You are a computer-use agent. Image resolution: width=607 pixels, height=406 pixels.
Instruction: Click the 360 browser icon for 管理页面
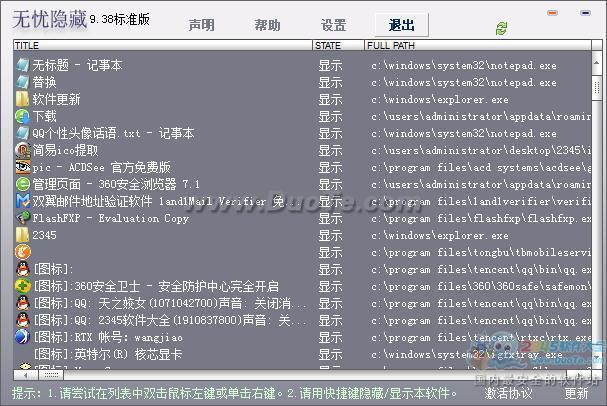point(22,184)
